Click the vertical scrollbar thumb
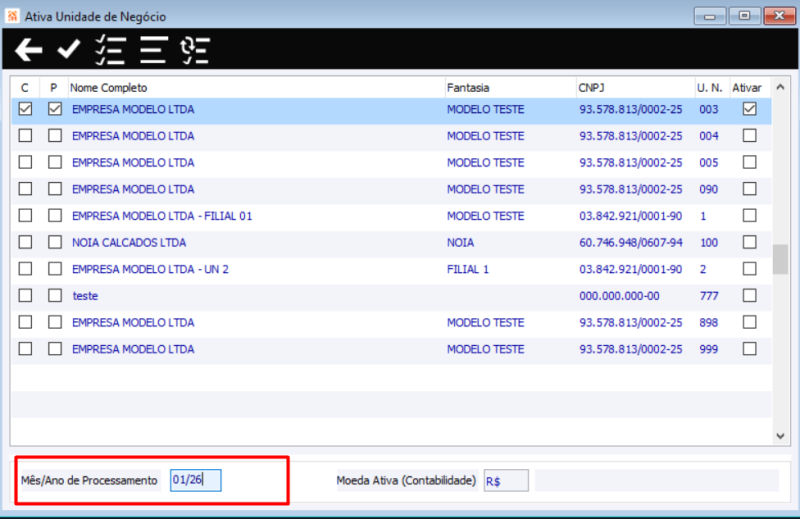The image size is (800, 519). pos(781,259)
